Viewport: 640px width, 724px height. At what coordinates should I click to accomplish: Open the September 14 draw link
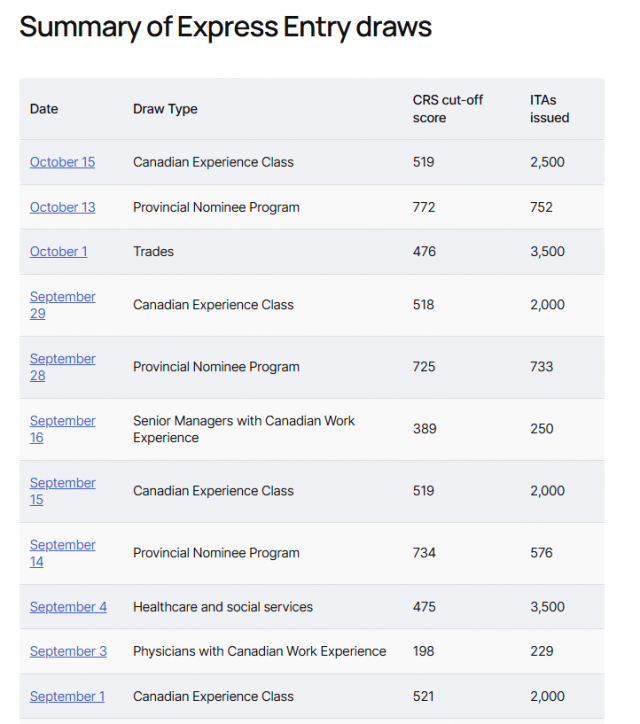tap(63, 553)
